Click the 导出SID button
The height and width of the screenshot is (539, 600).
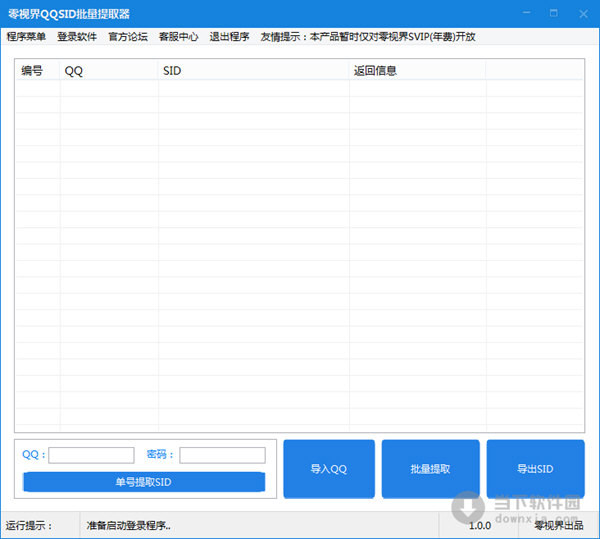coord(536,469)
